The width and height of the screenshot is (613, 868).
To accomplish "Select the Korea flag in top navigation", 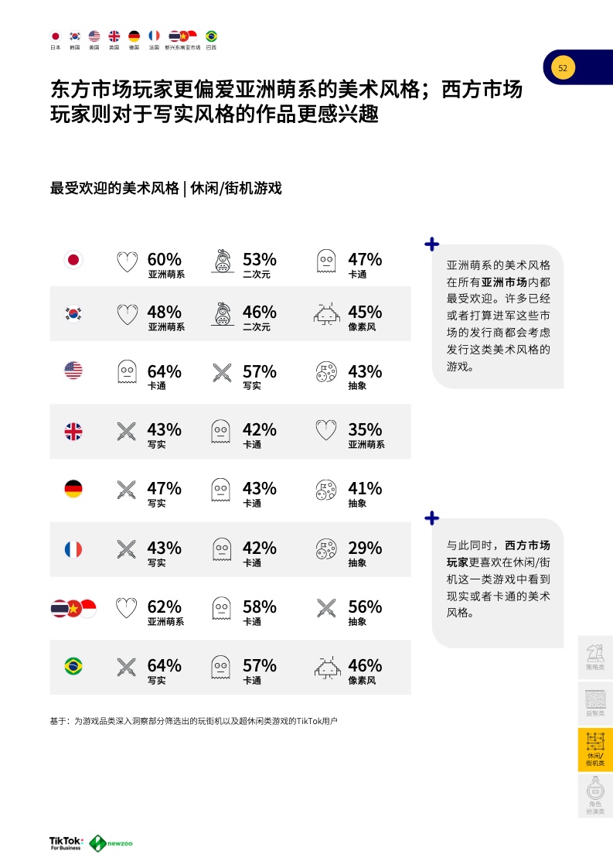I will point(75,36).
